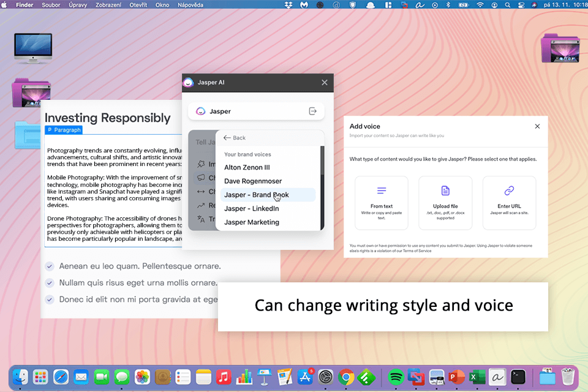The image size is (588, 392).
Task: Open Control Center in menu bar
Action: tap(521, 5)
